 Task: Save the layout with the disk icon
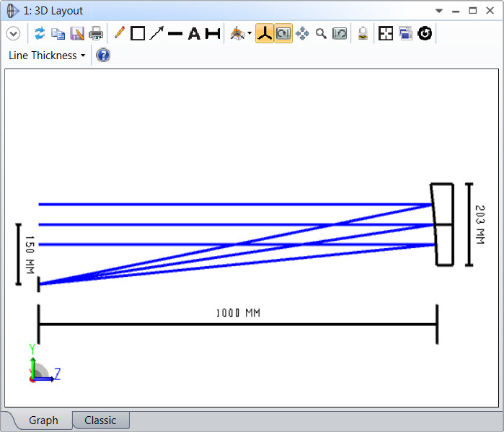pyautogui.click(x=76, y=33)
